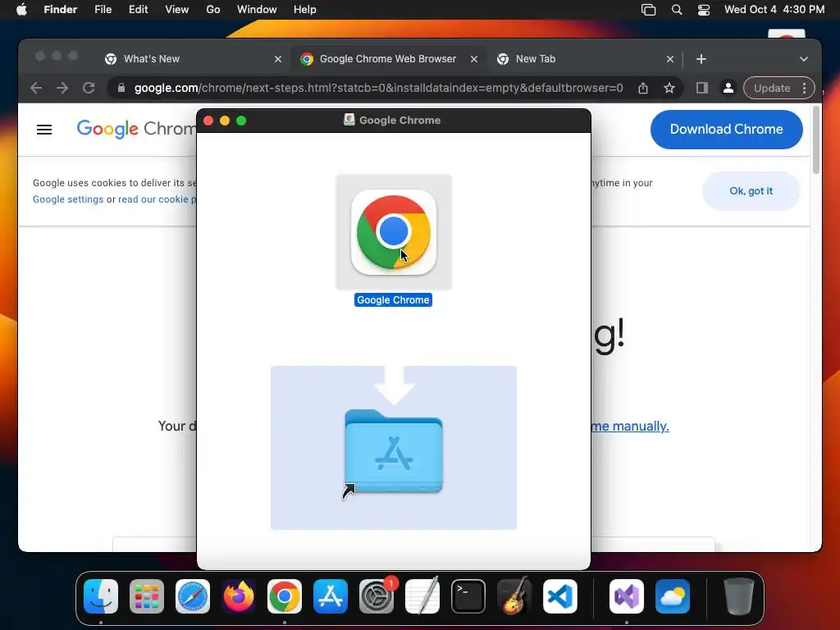840x630 pixels.
Task: Minimize the Google Chrome installer window (yellow)
Action: 225,121
